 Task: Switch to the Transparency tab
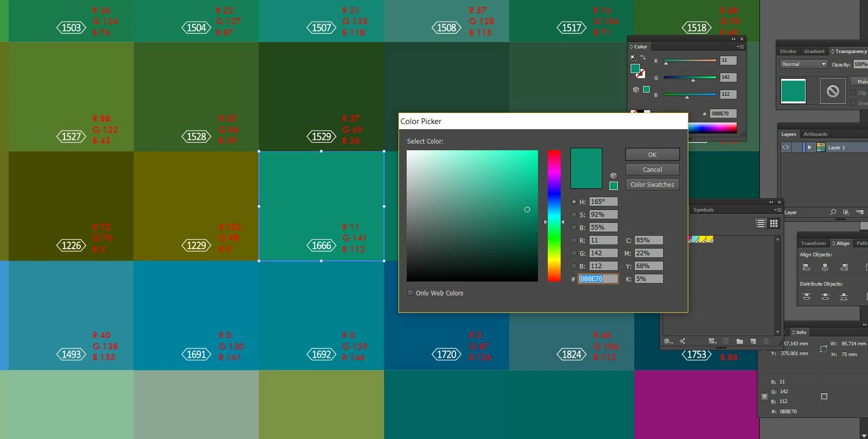(849, 51)
